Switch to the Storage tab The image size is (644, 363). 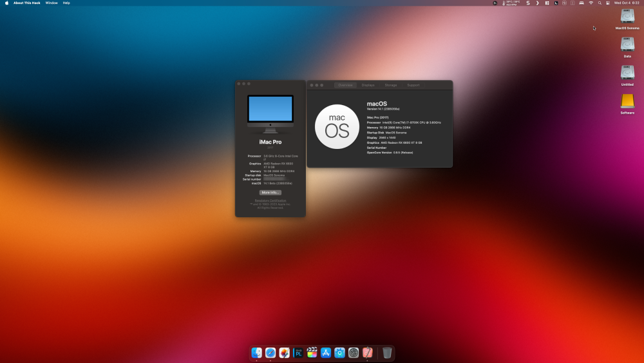391,85
